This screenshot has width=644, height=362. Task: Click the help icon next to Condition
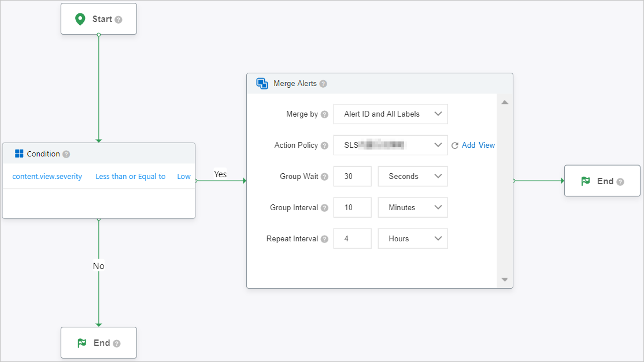(66, 154)
